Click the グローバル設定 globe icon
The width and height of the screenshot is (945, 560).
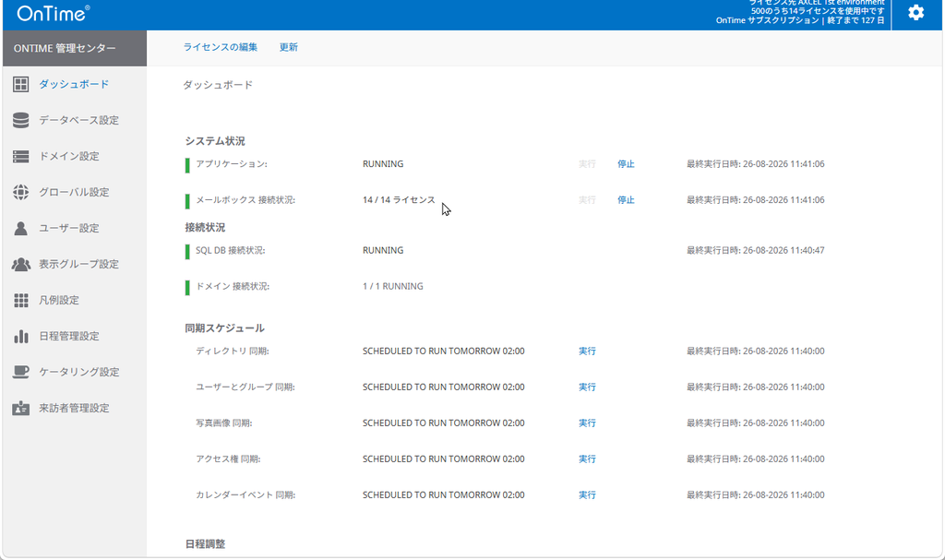pyautogui.click(x=21, y=192)
